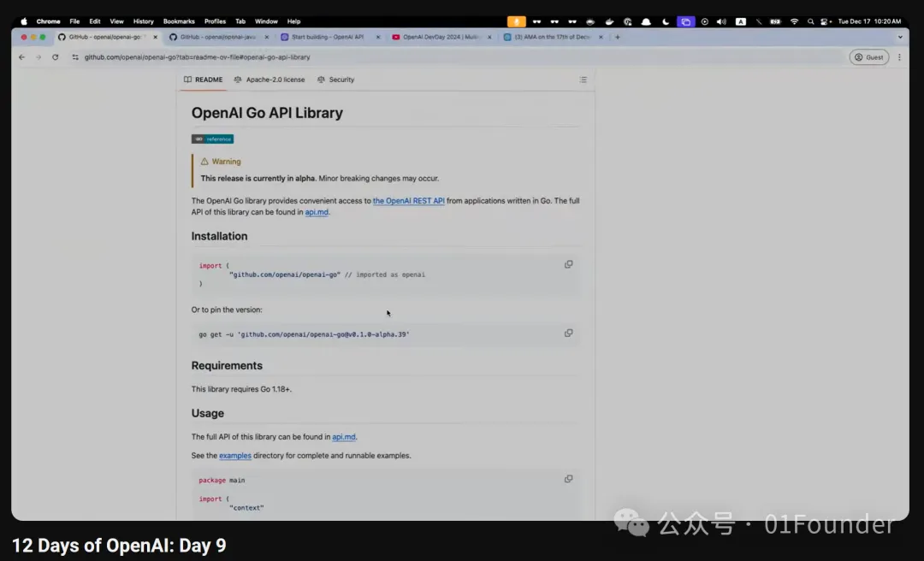Open api.md link under Usage
Screen dimensions: 924x561
tap(344, 437)
